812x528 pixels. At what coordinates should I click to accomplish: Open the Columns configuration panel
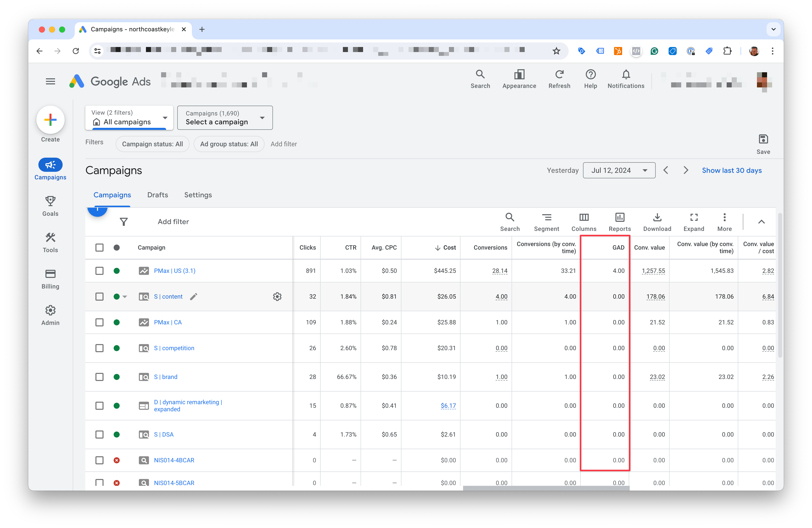point(584,221)
